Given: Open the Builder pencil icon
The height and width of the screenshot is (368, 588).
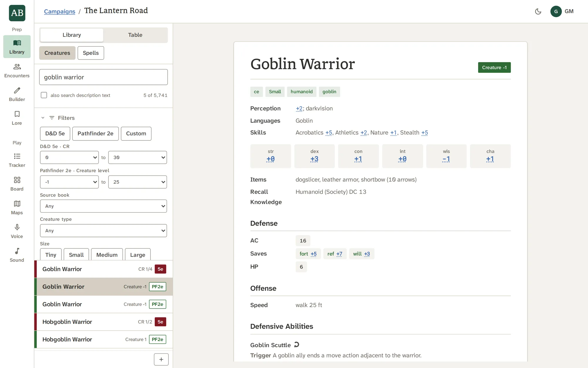Looking at the screenshot, I should (17, 90).
